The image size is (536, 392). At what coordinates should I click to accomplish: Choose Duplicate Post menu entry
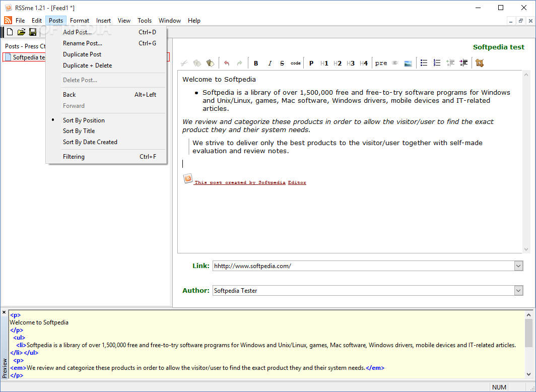[x=106, y=54]
